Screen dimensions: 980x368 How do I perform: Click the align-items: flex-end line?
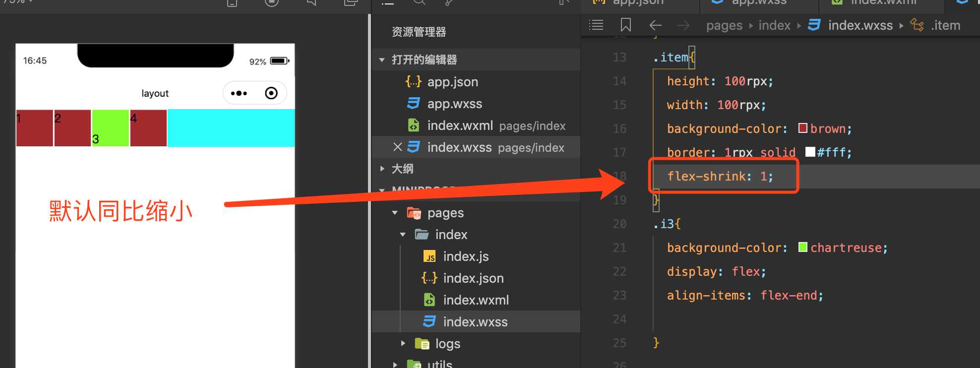click(745, 295)
